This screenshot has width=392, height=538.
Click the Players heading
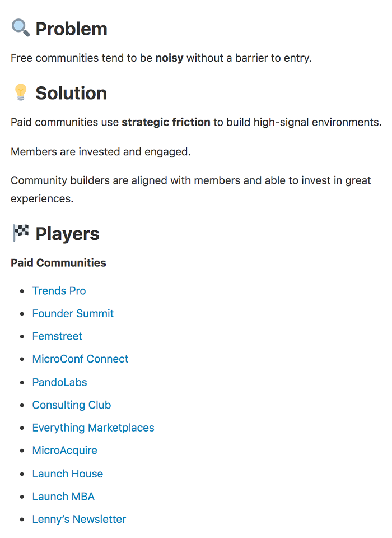click(68, 234)
